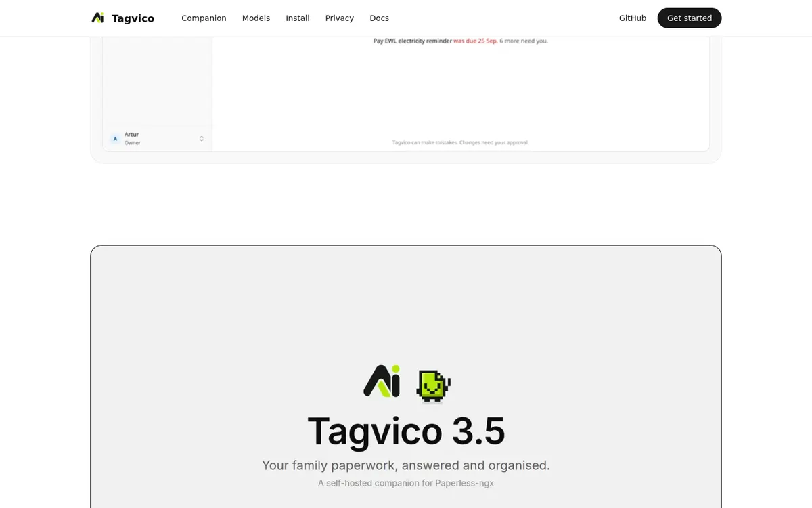Click the Tagvico 3.5 heading
This screenshot has width=812, height=508.
[406, 431]
